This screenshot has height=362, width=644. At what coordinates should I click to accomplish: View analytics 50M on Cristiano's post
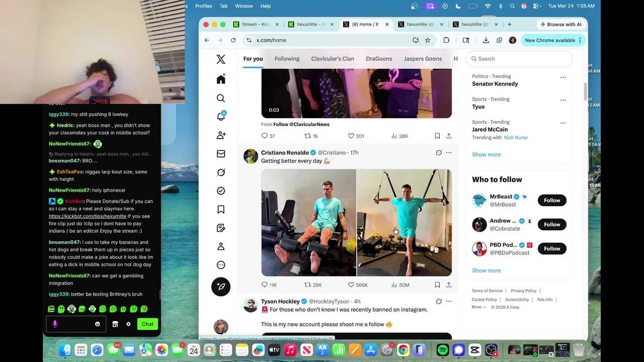click(400, 285)
